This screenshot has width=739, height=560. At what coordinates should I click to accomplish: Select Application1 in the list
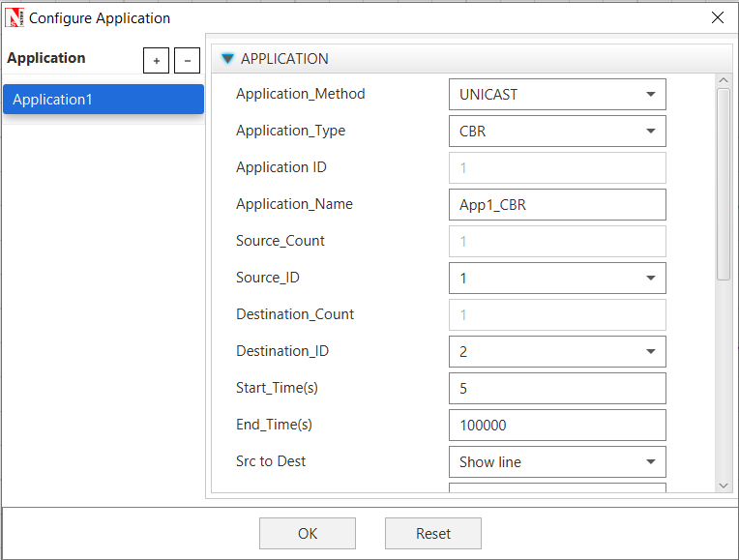[x=103, y=100]
